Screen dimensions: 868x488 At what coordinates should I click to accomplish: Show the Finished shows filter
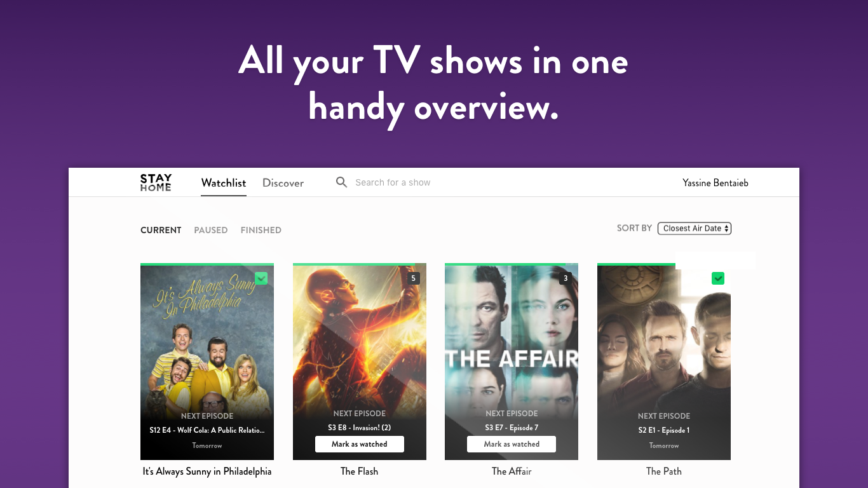coord(261,230)
